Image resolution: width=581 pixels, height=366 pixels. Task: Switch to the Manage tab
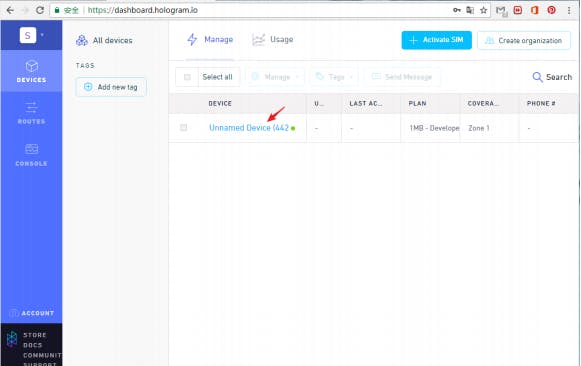pyautogui.click(x=210, y=39)
